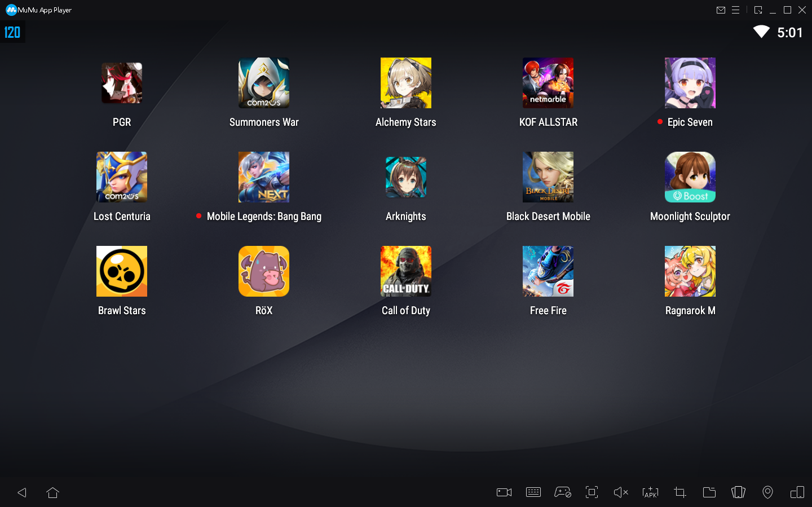Click the KOF ALLSTAR label

tap(548, 122)
